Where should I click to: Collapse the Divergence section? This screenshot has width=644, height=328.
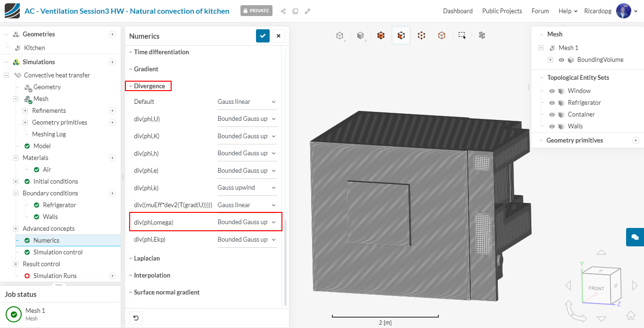[x=147, y=86]
